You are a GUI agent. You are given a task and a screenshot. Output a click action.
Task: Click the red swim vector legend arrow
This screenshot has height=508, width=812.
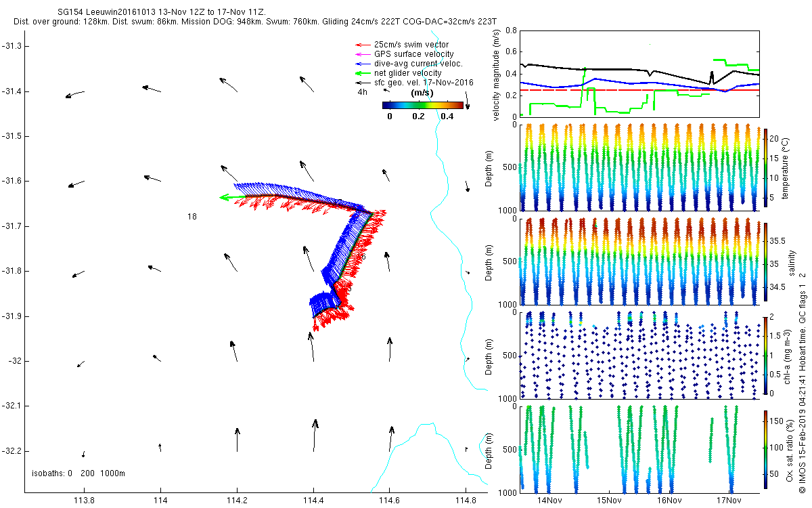(x=363, y=45)
